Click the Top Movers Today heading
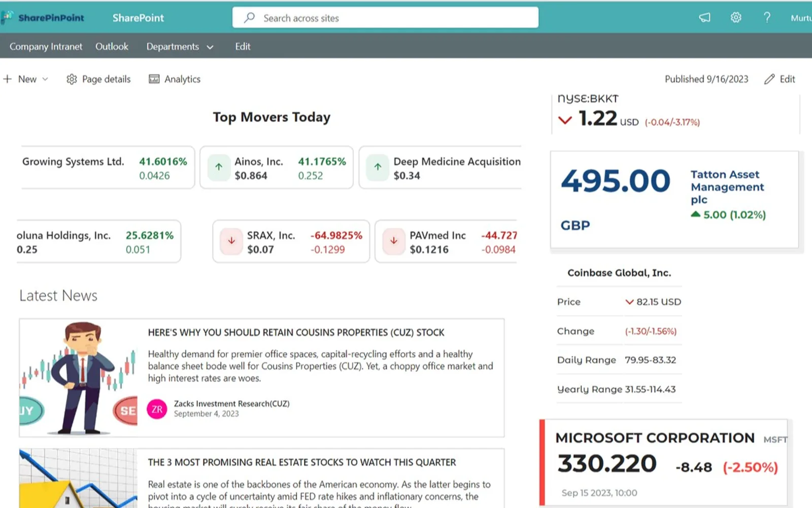812x508 pixels. tap(272, 117)
